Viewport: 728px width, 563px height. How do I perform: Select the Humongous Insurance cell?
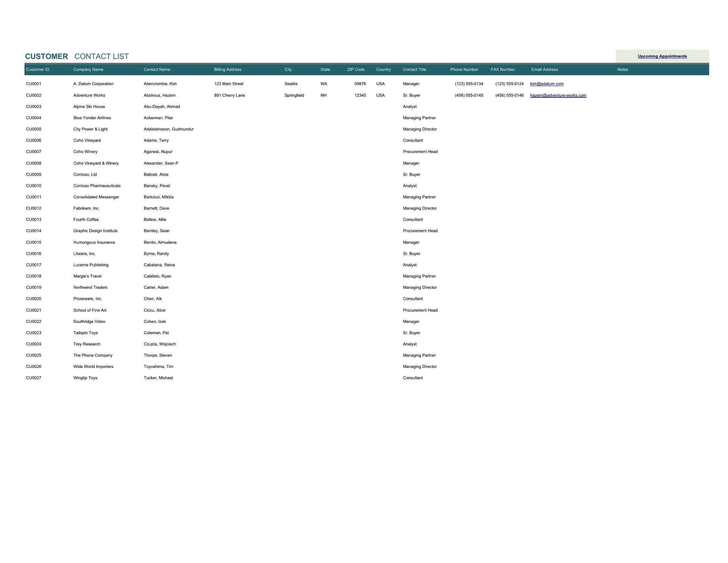[94, 242]
